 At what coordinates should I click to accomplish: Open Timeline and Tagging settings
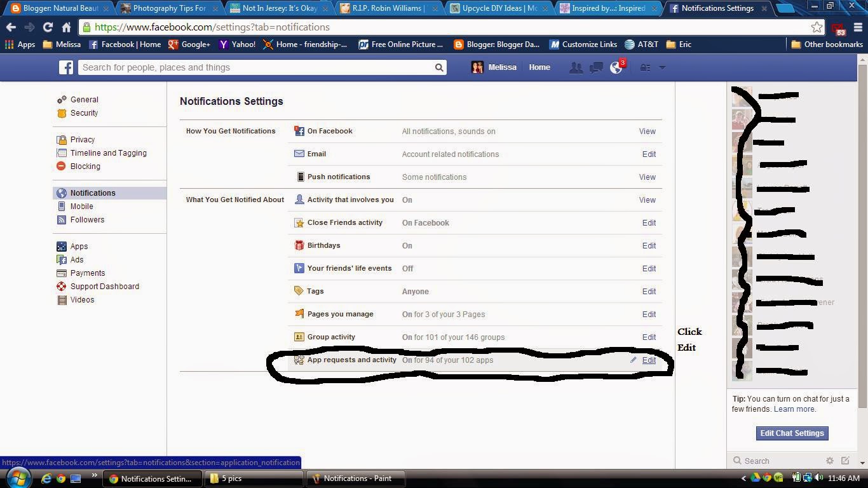[108, 153]
